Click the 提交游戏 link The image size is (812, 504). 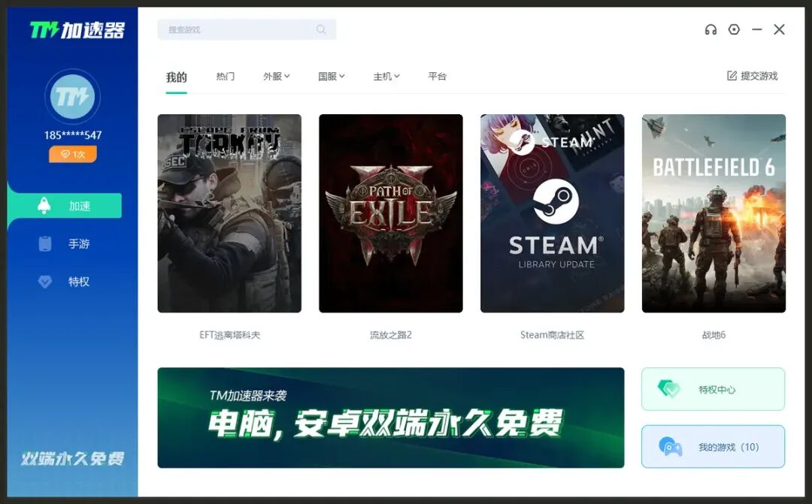point(753,76)
